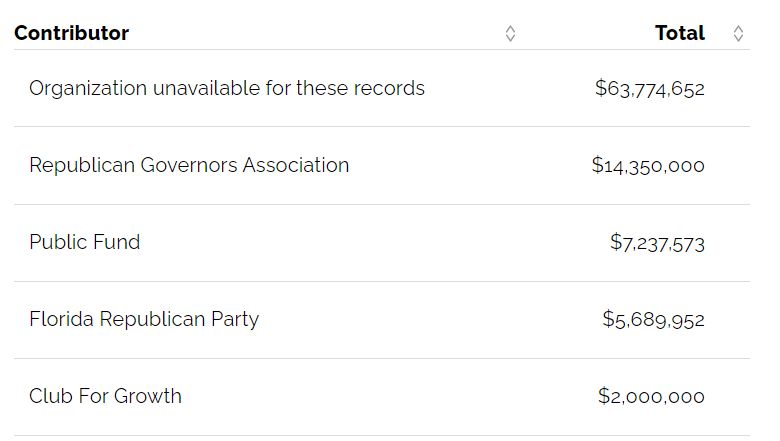Click the Contributor column sort icon
This screenshot has width=780, height=441.
(510, 33)
